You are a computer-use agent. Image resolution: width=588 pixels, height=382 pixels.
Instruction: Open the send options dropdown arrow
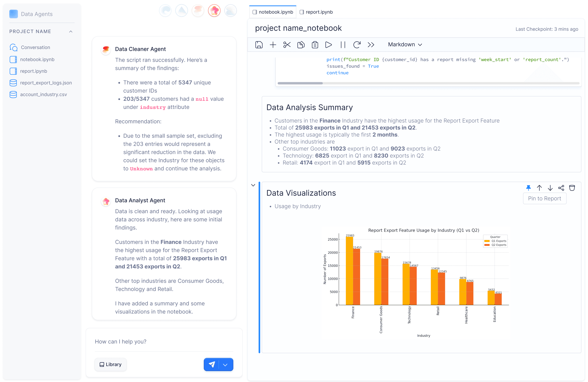click(226, 365)
